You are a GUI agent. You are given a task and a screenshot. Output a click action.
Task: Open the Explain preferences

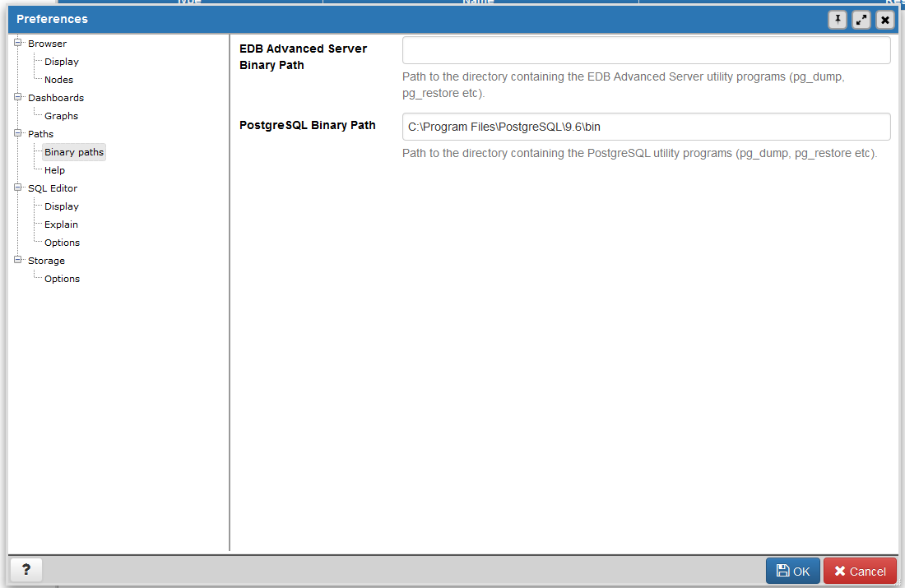pyautogui.click(x=61, y=225)
